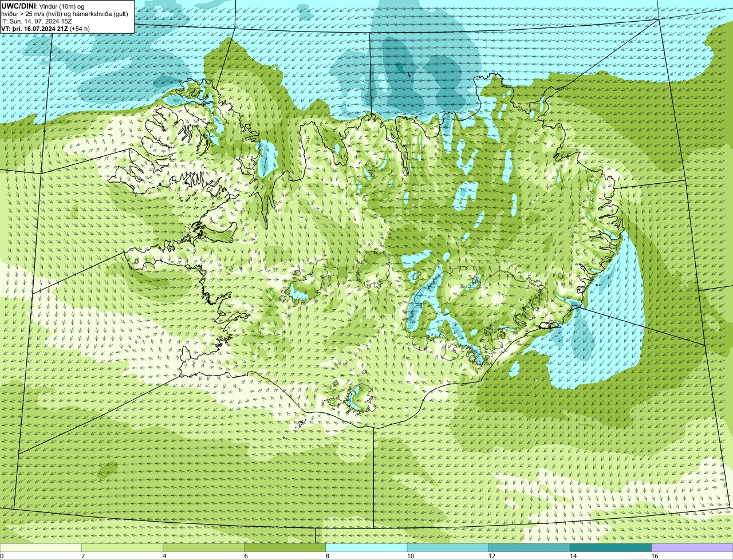Click the legend tick label '10'
733x560 pixels.
[410, 556]
